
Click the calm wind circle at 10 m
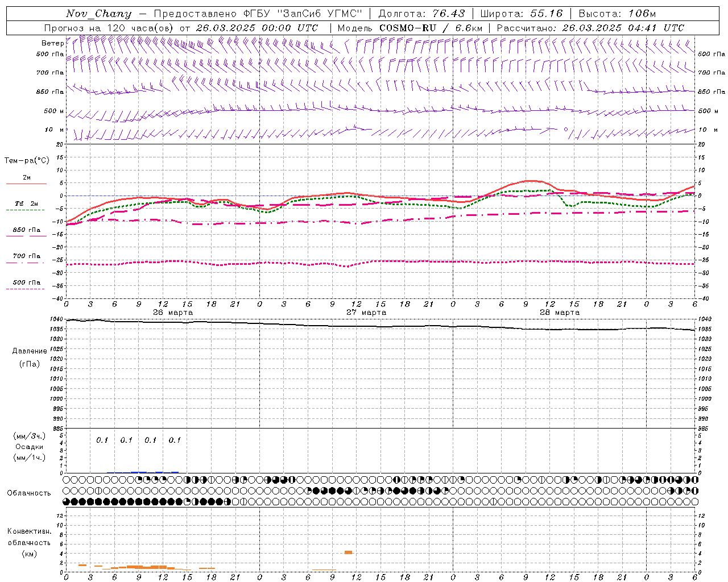565,130
